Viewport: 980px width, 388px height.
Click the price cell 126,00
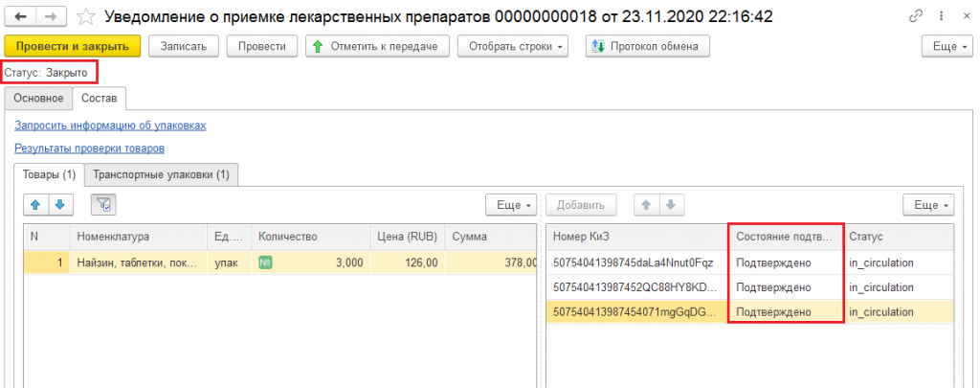coord(408,262)
